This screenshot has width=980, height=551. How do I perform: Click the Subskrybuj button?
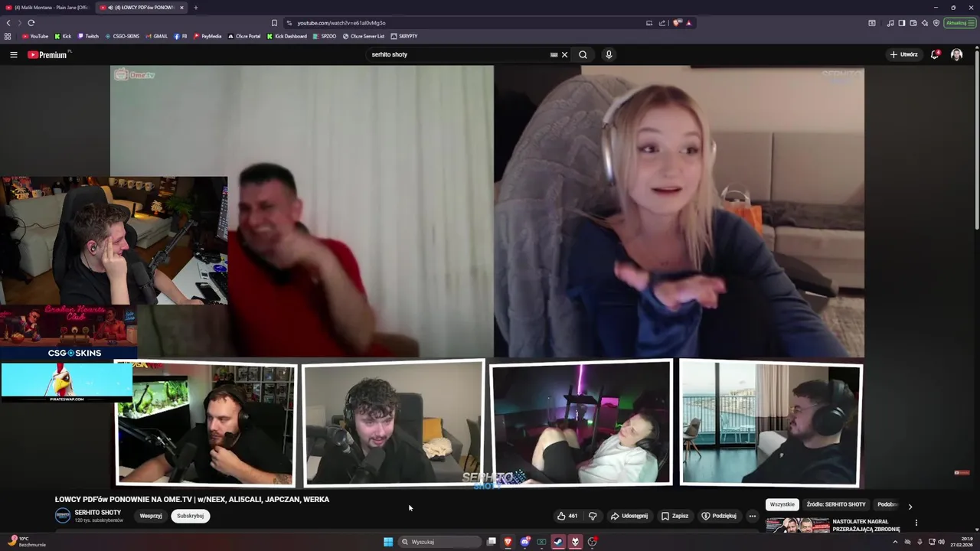point(190,516)
